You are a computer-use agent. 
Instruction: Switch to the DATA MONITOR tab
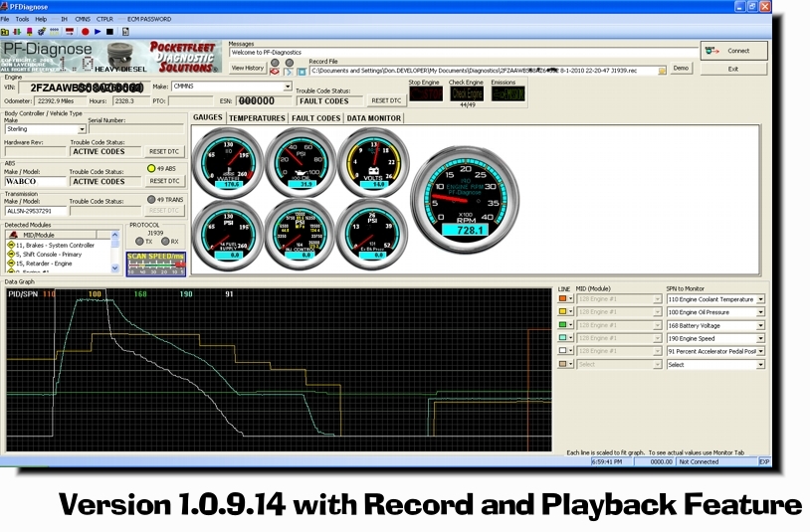point(374,118)
